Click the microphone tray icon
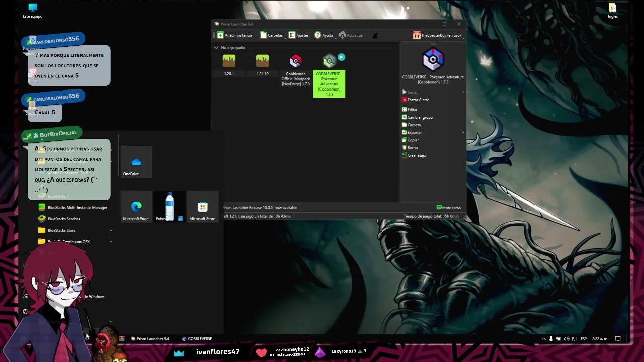This screenshot has height=362, width=644. [551, 339]
